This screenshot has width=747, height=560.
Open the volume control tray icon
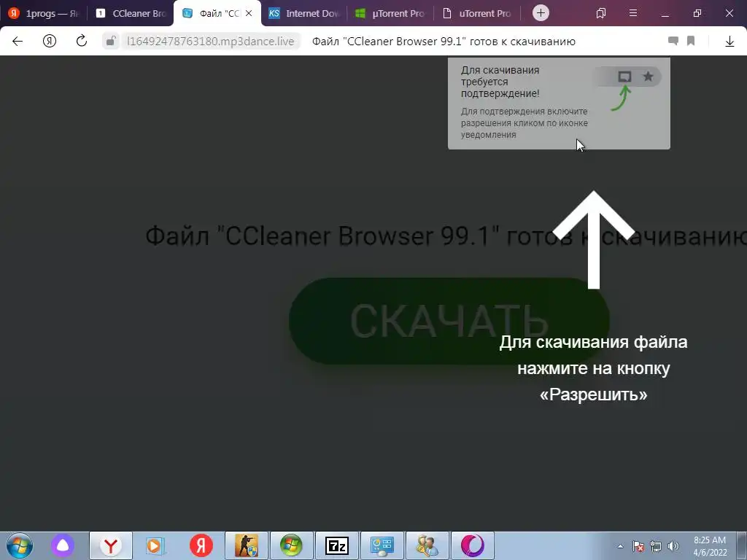point(673,546)
